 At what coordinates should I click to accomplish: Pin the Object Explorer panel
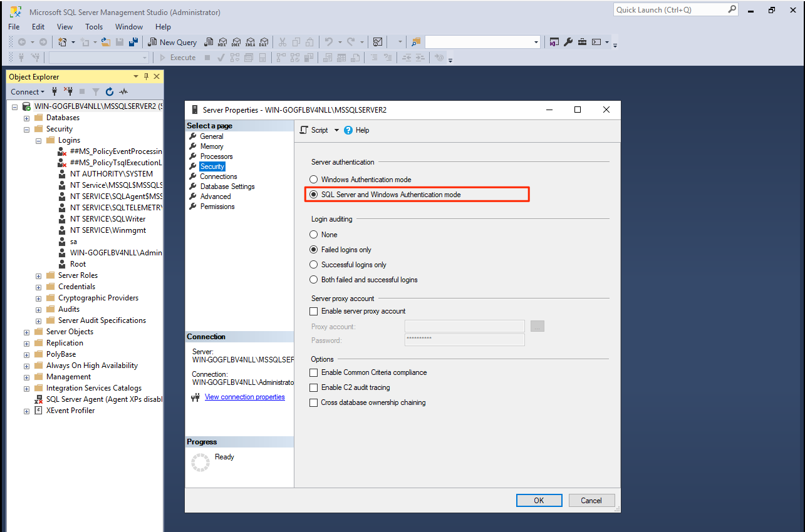[x=147, y=76]
